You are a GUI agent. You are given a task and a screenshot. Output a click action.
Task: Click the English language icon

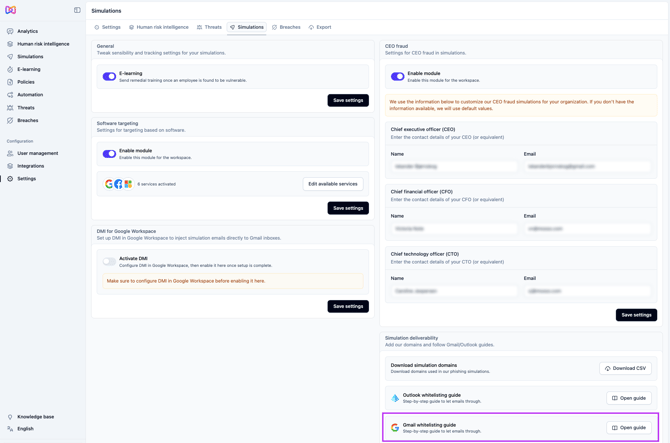click(10, 428)
